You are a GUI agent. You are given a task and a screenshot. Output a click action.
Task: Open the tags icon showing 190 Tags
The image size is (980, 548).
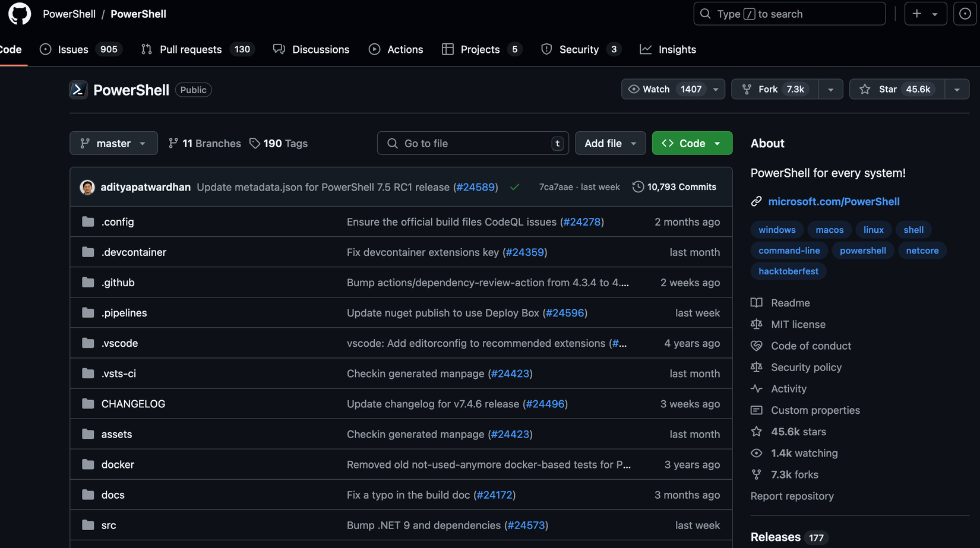pos(255,144)
